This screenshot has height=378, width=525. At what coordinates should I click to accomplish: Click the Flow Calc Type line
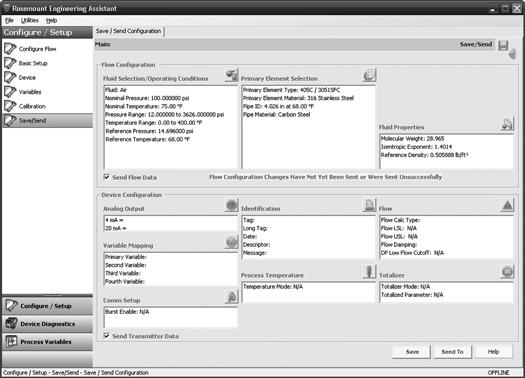point(400,220)
